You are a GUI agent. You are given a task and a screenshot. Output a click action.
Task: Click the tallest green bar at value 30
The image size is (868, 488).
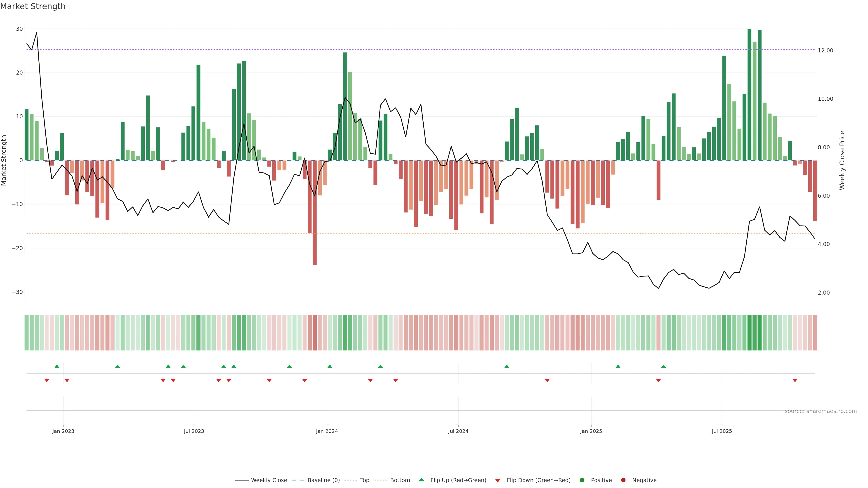tap(749, 94)
